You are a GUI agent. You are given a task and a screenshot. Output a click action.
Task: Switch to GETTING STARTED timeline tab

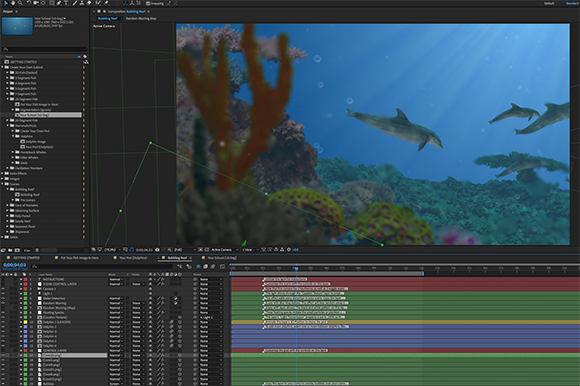coord(26,258)
